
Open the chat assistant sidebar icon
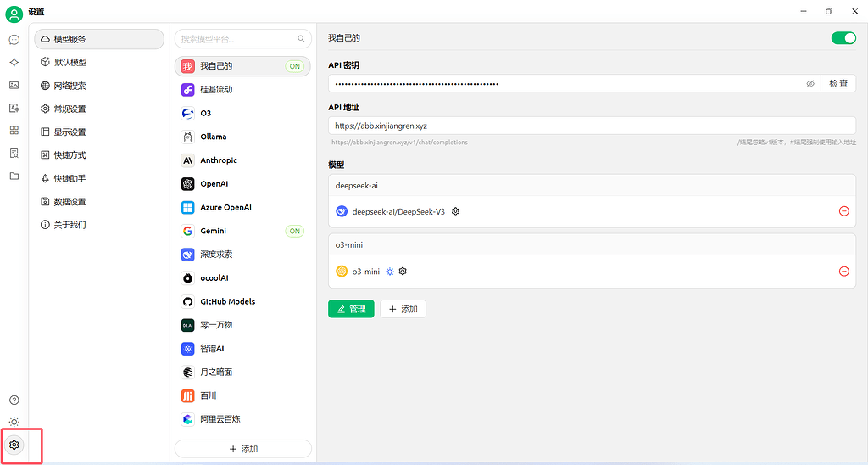14,40
